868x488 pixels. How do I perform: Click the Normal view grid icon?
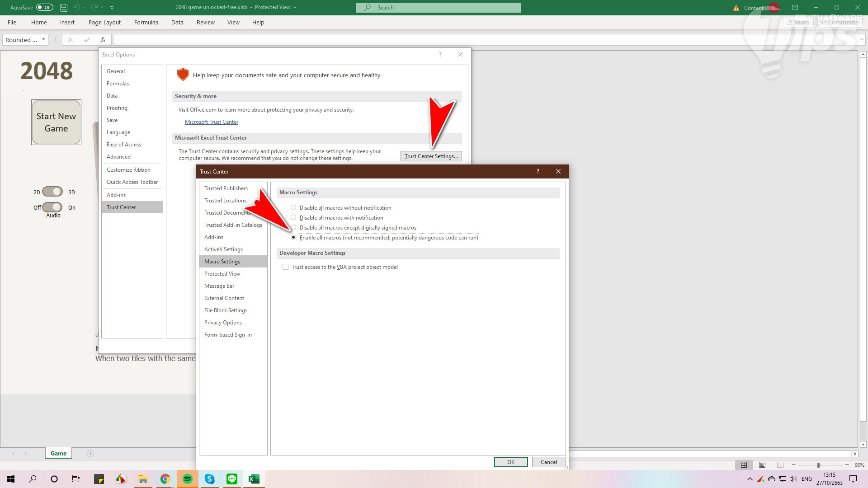(x=744, y=465)
